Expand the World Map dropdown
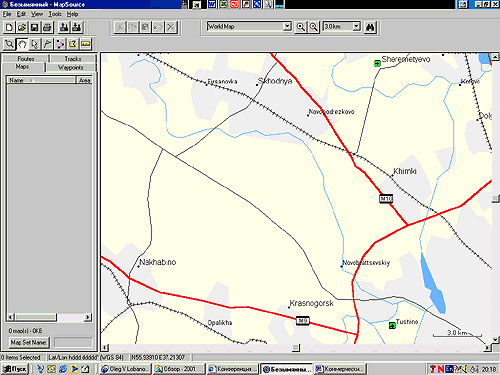The image size is (500, 375). [287, 26]
